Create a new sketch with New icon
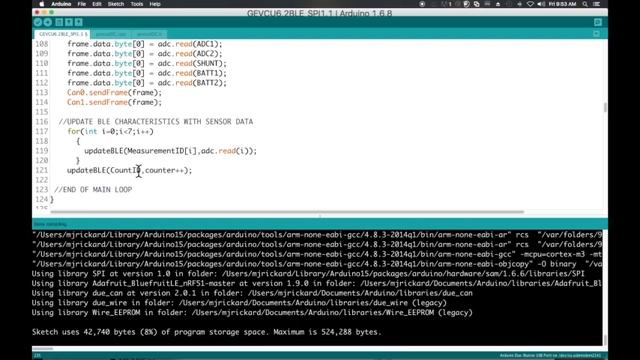The image size is (640, 360). pyautogui.click(x=59, y=22)
